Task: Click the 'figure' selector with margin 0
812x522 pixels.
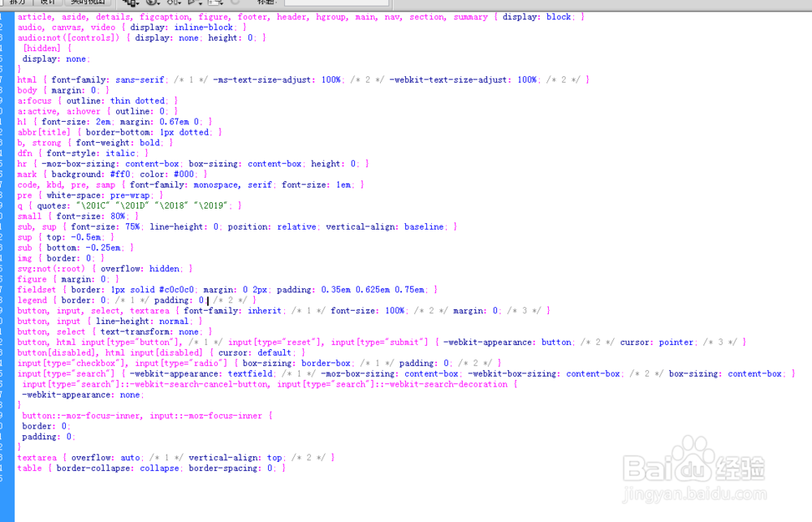Action: pyautogui.click(x=32, y=279)
